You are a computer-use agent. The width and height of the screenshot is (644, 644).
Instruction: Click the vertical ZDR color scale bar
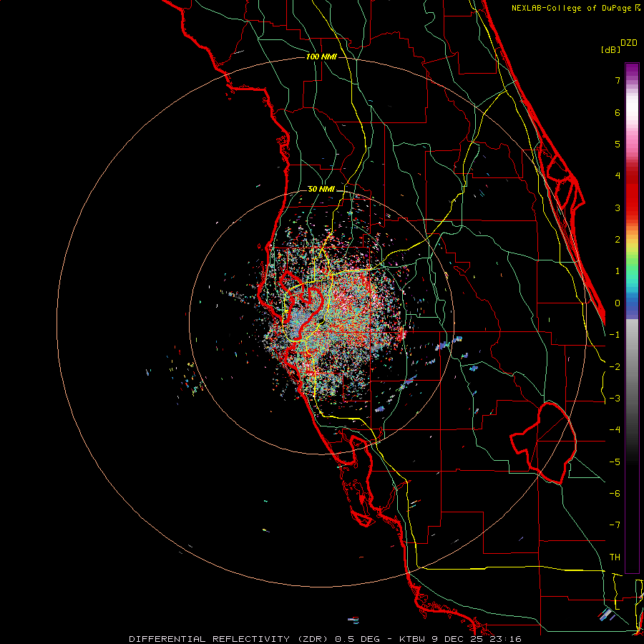point(632,318)
